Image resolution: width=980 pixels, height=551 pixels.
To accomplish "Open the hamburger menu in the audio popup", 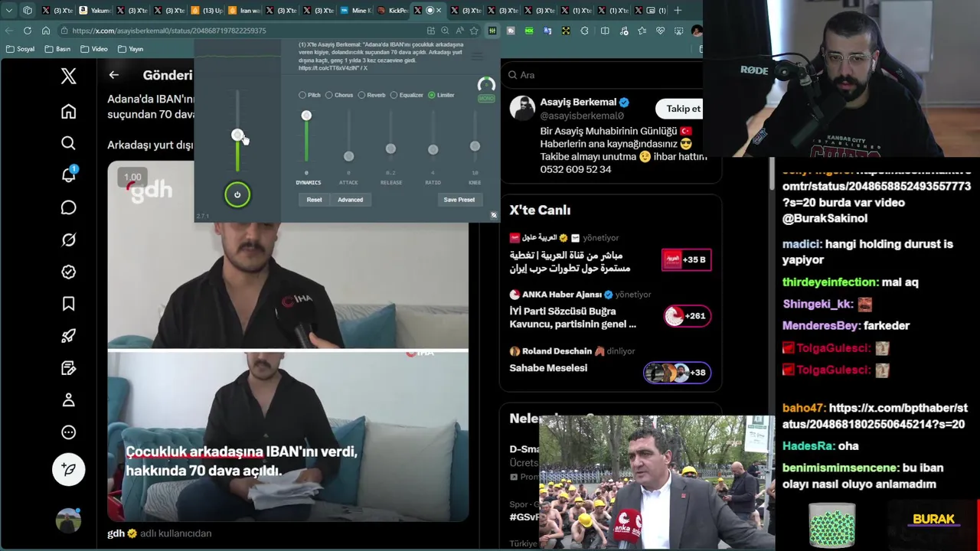I will tap(477, 56).
